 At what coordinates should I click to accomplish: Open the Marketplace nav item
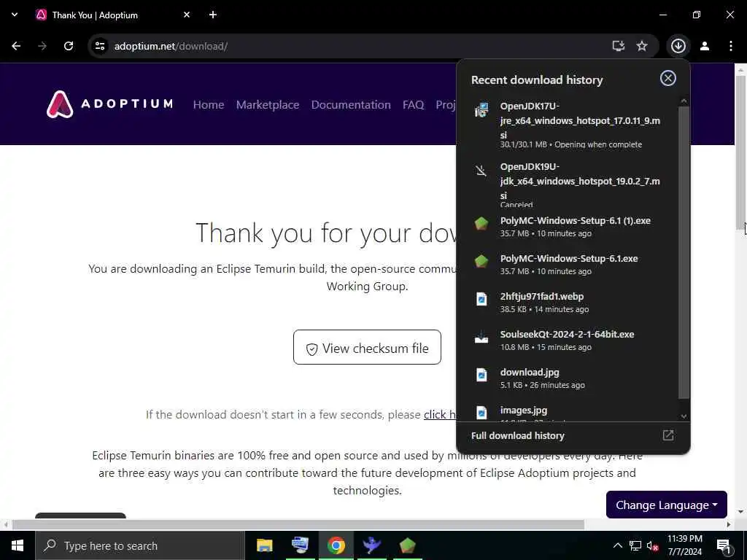[268, 105]
